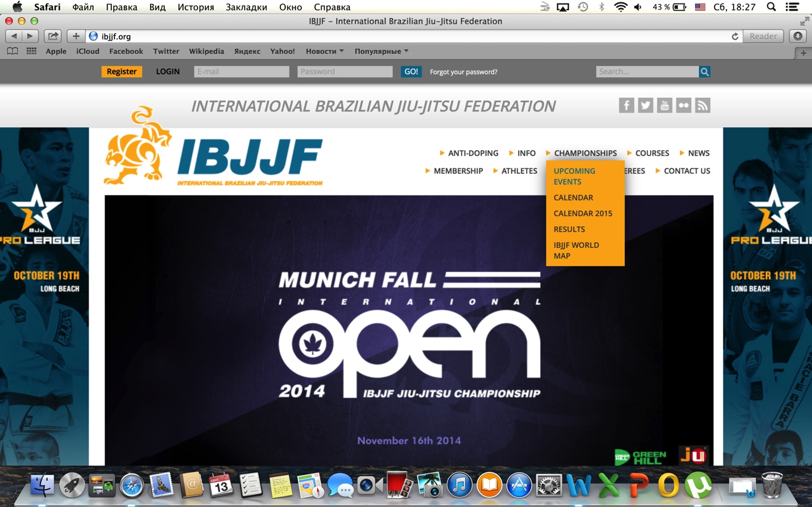Select IBJJF World Map in the dropdown
The height and width of the screenshot is (507, 812).
pos(576,250)
